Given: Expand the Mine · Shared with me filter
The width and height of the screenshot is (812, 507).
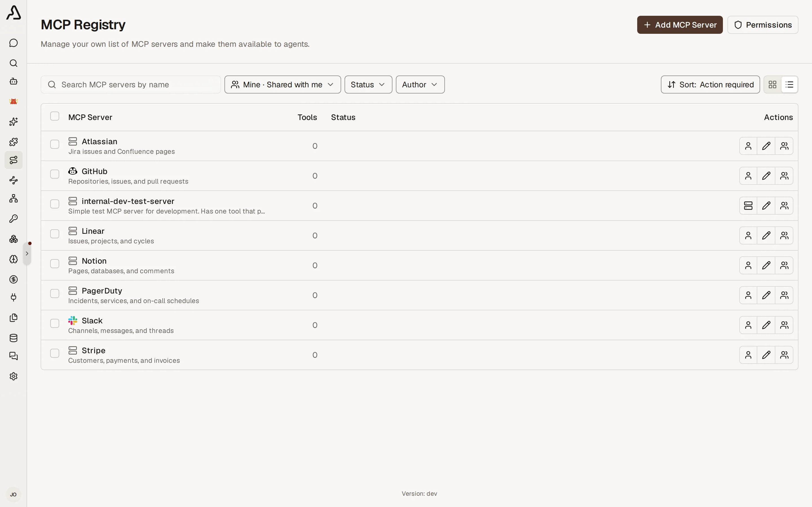Looking at the screenshot, I should [x=283, y=84].
